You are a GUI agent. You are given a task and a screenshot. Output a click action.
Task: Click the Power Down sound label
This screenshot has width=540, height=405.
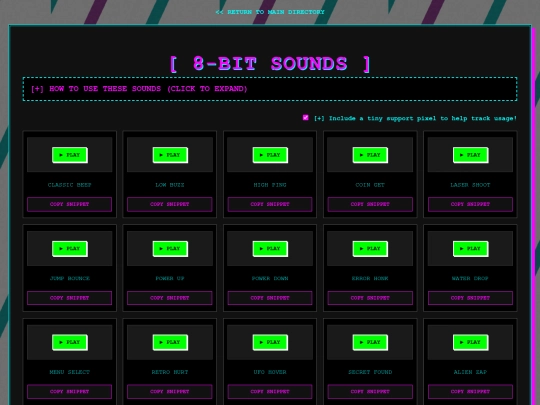[270, 278]
